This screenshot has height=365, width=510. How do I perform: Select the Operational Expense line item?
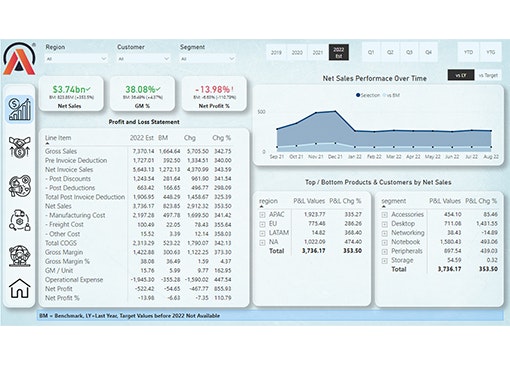click(x=74, y=280)
